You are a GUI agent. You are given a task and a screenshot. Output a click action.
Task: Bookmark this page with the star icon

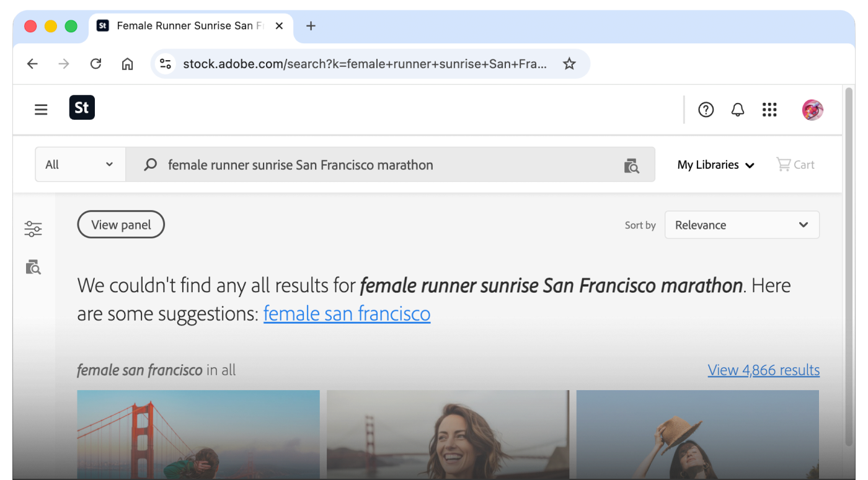[x=569, y=64]
